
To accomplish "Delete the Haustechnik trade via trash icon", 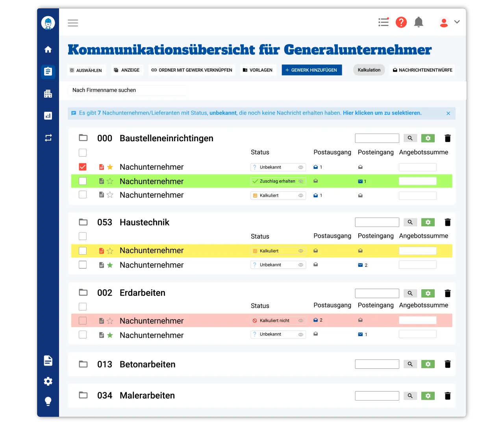I will (447, 222).
